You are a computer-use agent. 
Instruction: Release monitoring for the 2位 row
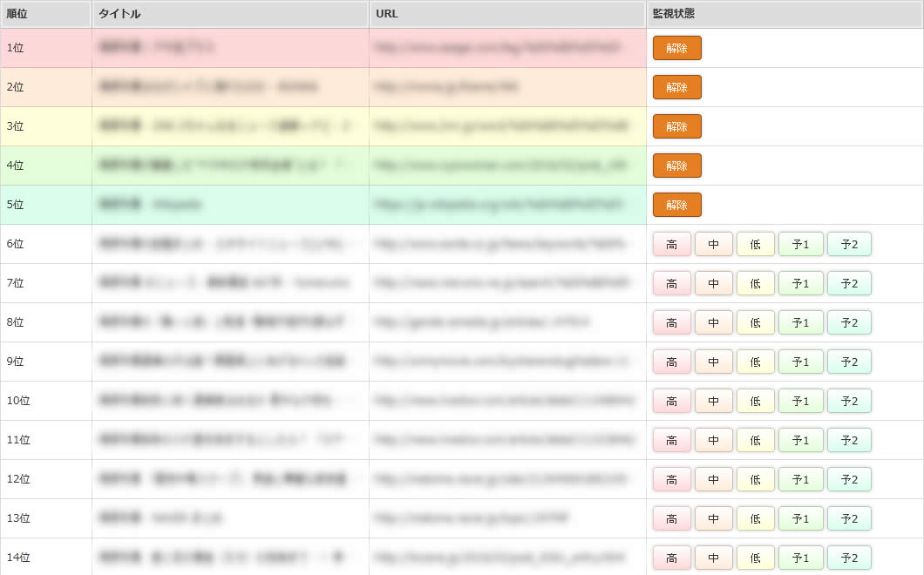676,87
